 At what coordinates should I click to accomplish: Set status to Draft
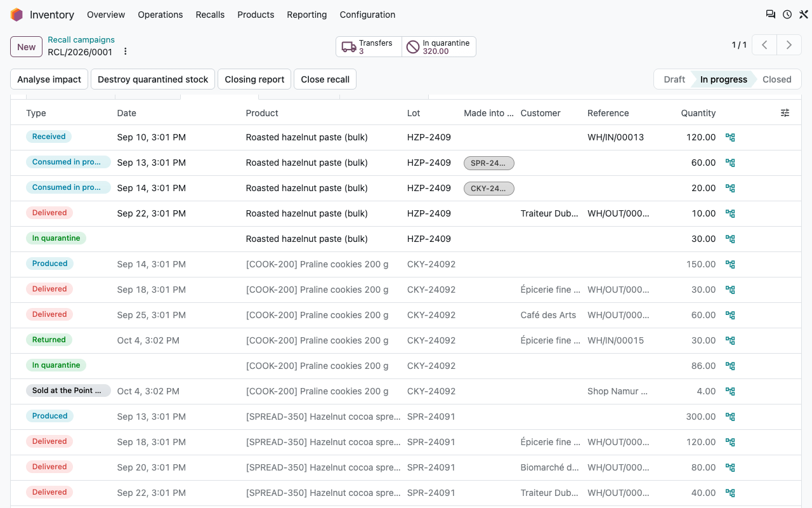coord(674,79)
